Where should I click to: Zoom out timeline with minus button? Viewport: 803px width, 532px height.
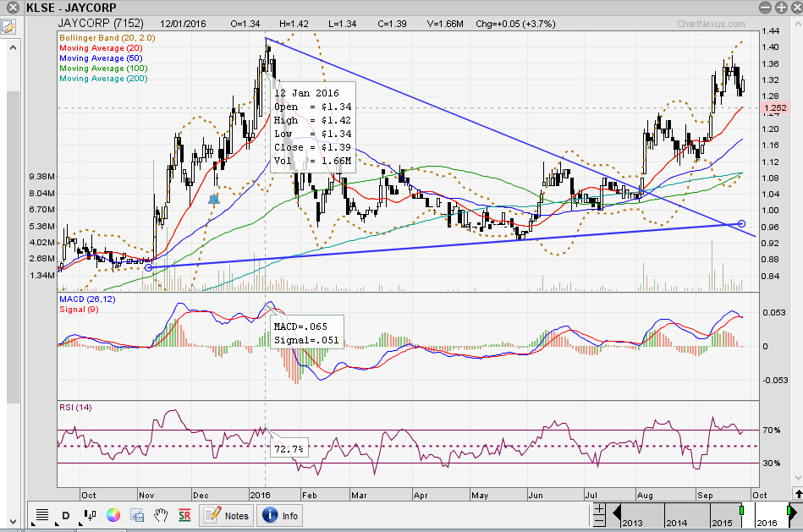(x=599, y=522)
